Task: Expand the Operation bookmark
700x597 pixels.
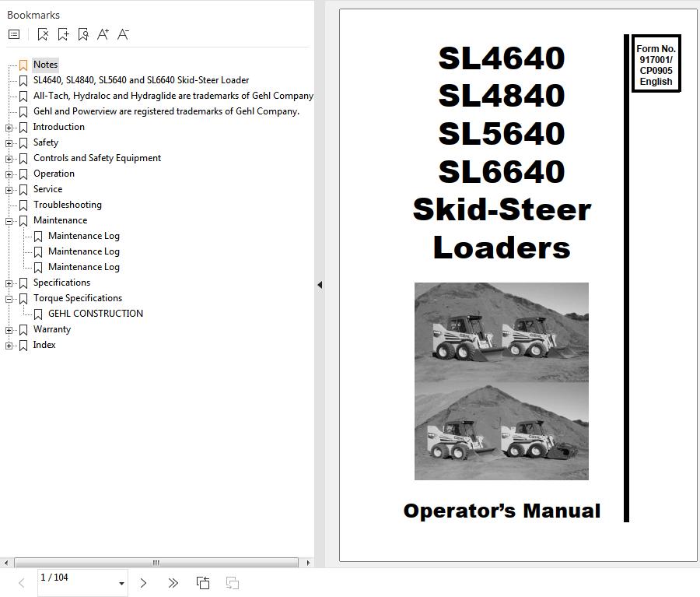Action: point(9,174)
